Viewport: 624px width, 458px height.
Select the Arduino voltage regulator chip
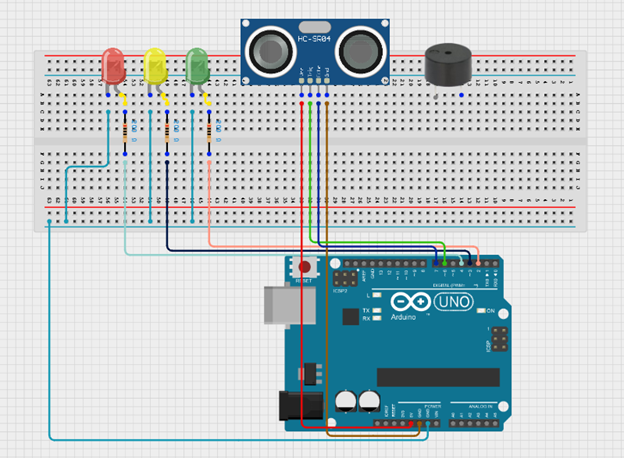pyautogui.click(x=311, y=374)
